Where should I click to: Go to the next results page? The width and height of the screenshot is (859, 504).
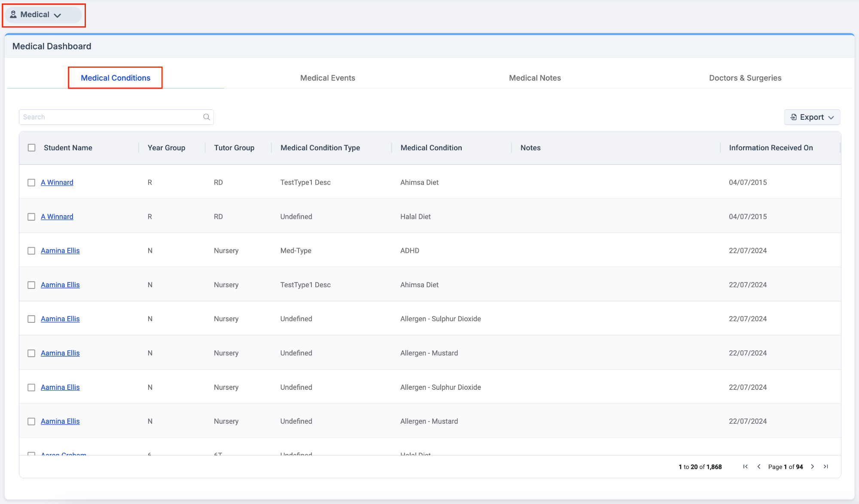click(813, 467)
